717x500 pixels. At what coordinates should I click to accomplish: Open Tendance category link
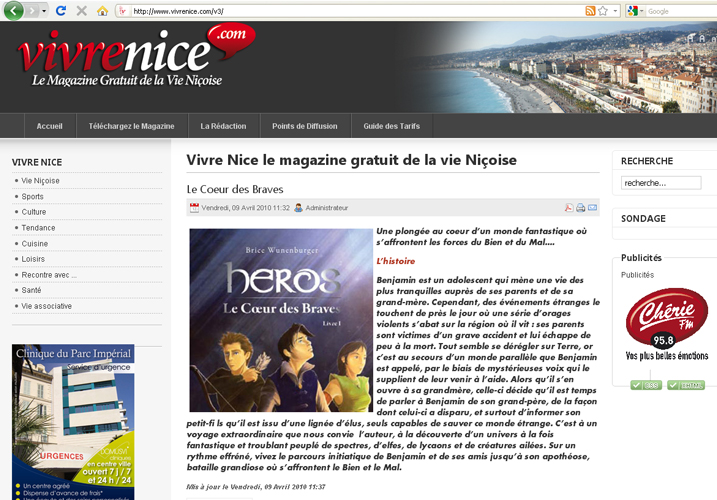tap(38, 228)
